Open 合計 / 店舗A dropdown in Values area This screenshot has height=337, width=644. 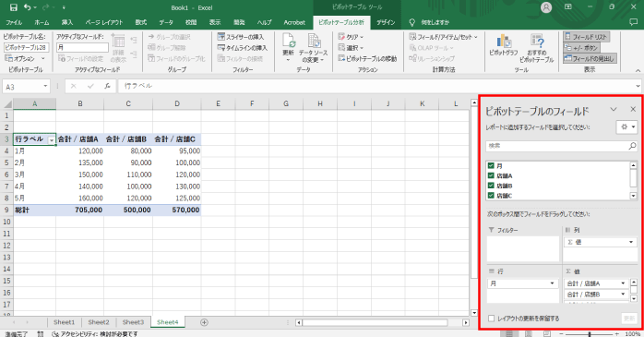point(623,283)
